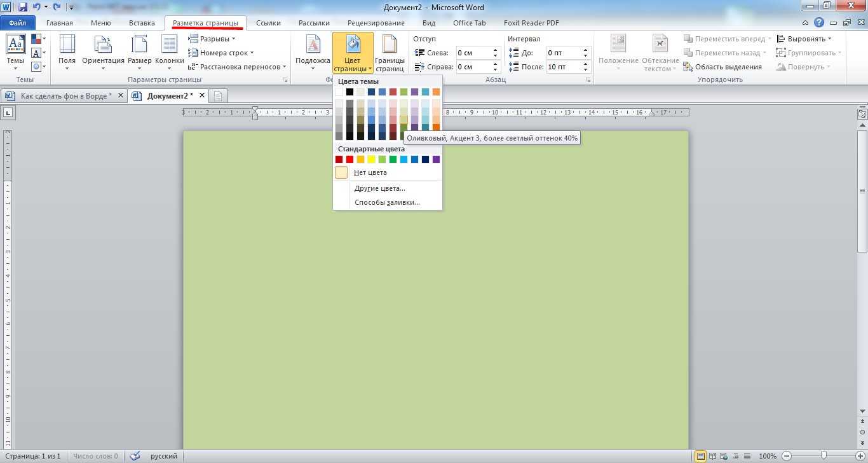The image size is (868, 463).
Task: Pick standard purple color swatch
Action: click(x=436, y=159)
